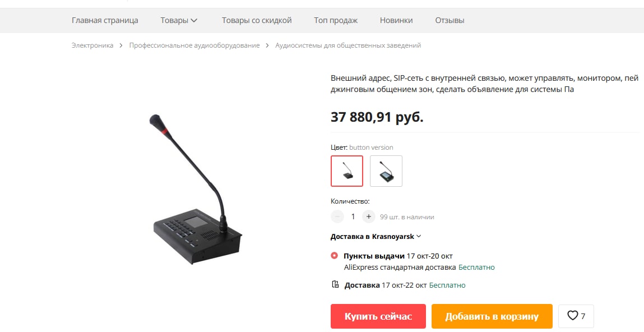Choose the touchscreen version thumbnail
This screenshot has height=332, width=644.
tap(386, 171)
